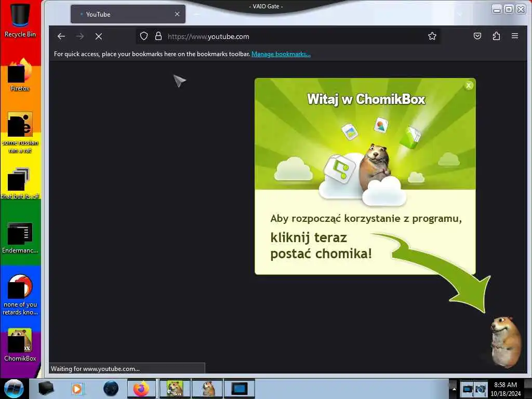The image size is (532, 399).
Task: Open the Manage bookmarks link
Action: (281, 54)
